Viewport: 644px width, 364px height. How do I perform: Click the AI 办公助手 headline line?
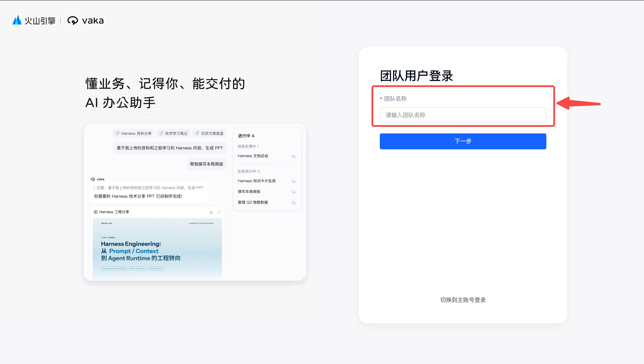(x=120, y=103)
